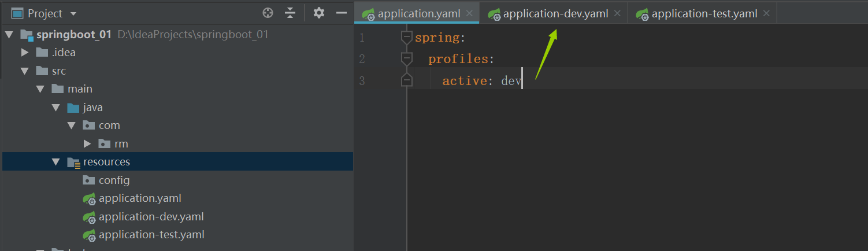
Task: Select java folder label in tree
Action: pos(93,108)
